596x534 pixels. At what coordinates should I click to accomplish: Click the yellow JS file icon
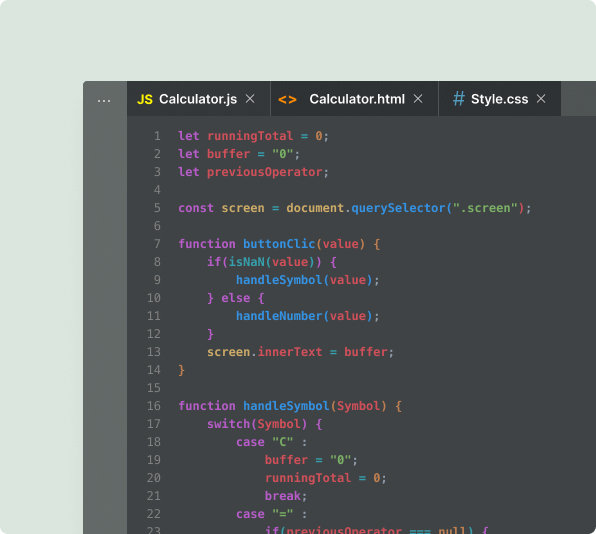[x=144, y=100]
